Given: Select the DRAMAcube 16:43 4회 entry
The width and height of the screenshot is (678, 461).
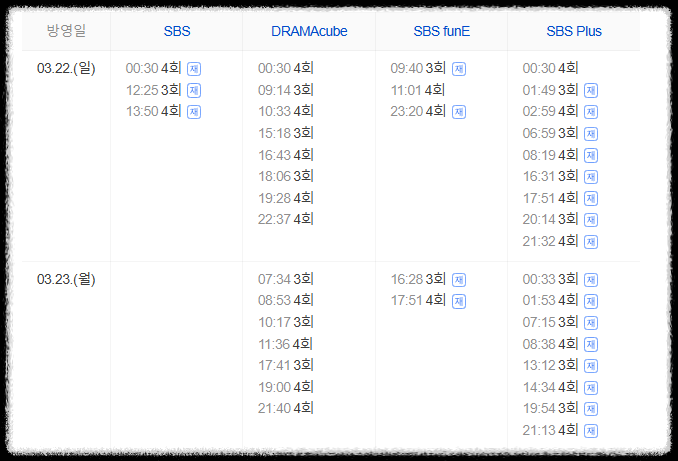Looking at the screenshot, I should point(286,155).
